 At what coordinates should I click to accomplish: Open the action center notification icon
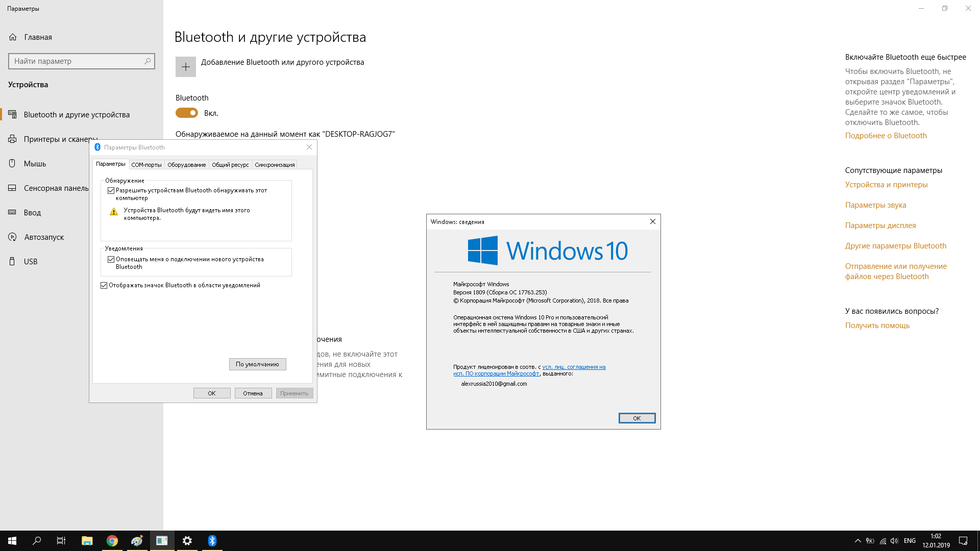coord(963,541)
